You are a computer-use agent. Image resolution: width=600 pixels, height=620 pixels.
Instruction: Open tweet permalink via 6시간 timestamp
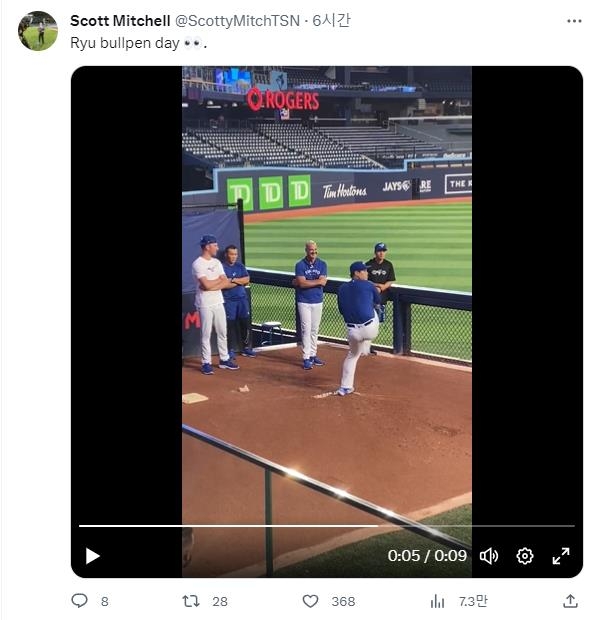332,20
